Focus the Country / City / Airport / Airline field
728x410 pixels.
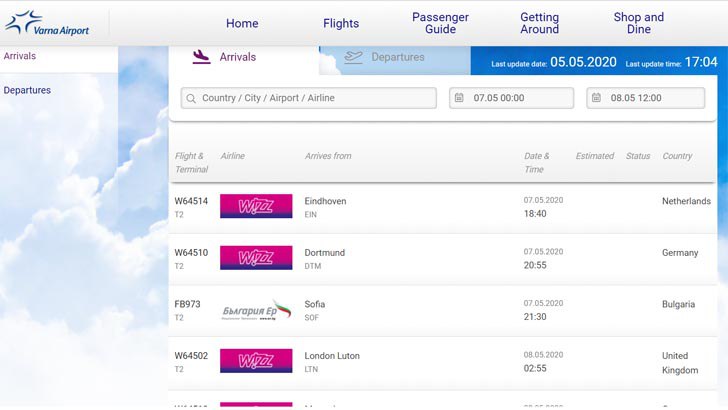point(309,98)
